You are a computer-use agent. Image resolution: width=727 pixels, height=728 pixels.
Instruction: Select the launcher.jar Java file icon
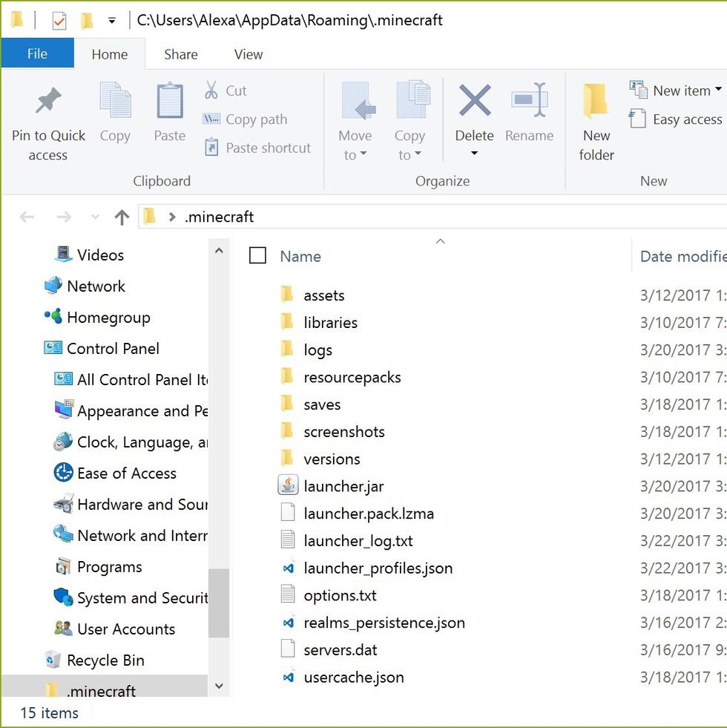(288, 486)
